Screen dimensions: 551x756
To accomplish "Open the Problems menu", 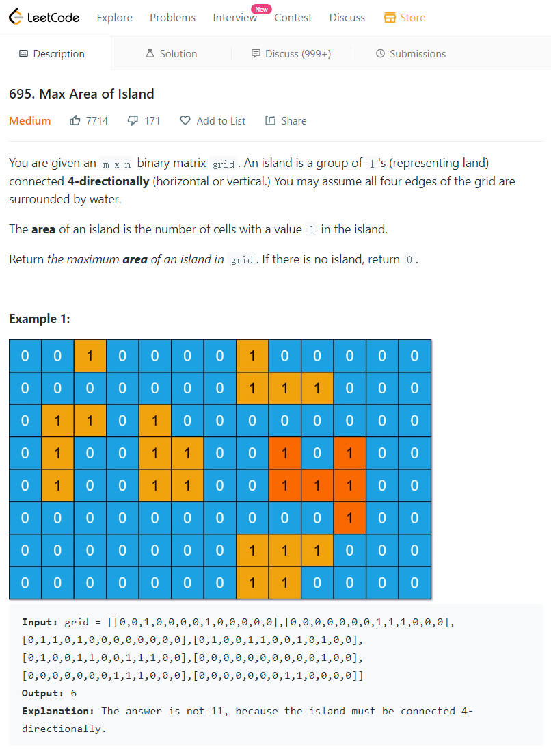I will coord(172,17).
